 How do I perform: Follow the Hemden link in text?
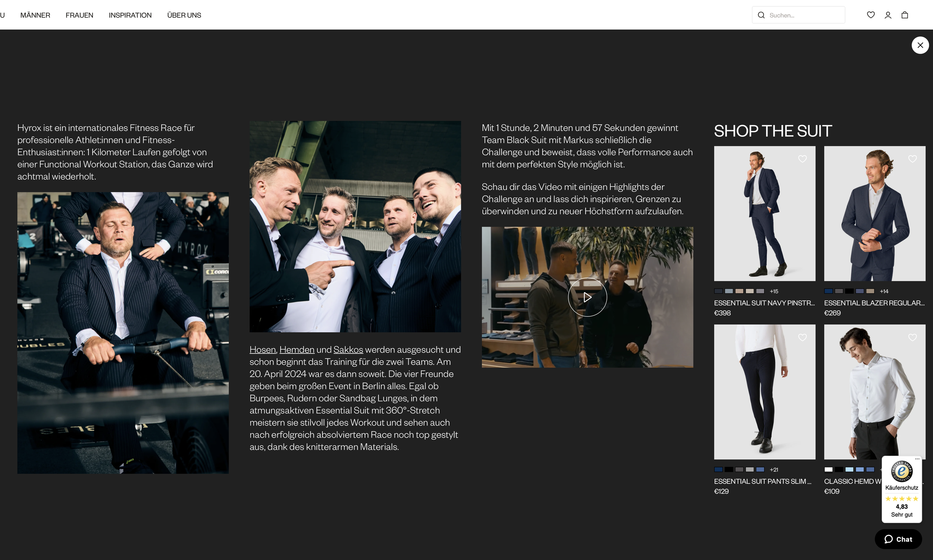click(x=297, y=350)
